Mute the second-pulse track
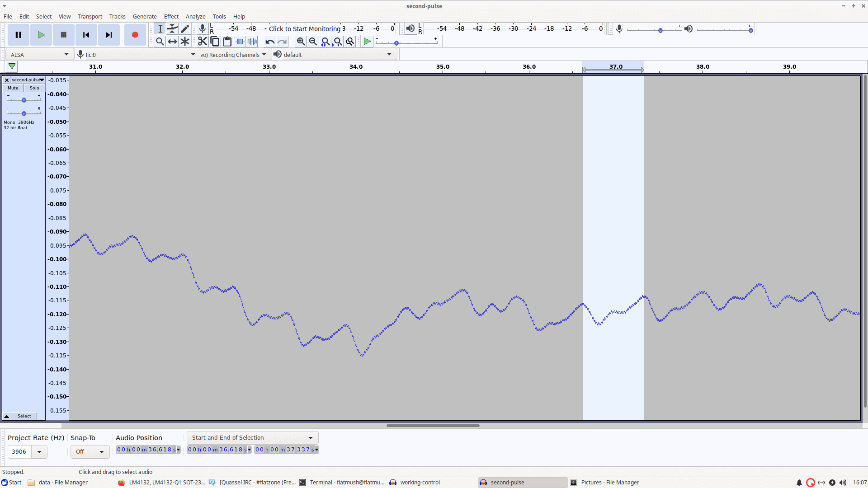This screenshot has width=868, height=488. [x=13, y=88]
